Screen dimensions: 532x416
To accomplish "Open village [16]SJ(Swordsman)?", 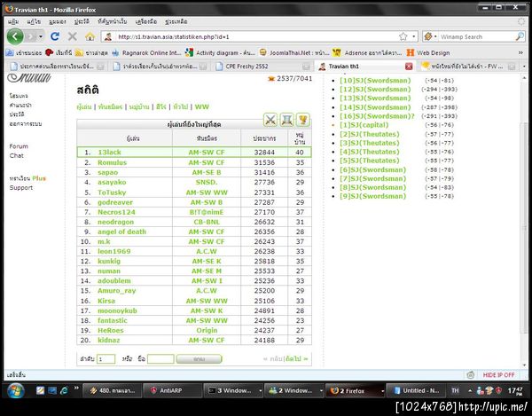I will (378, 116).
